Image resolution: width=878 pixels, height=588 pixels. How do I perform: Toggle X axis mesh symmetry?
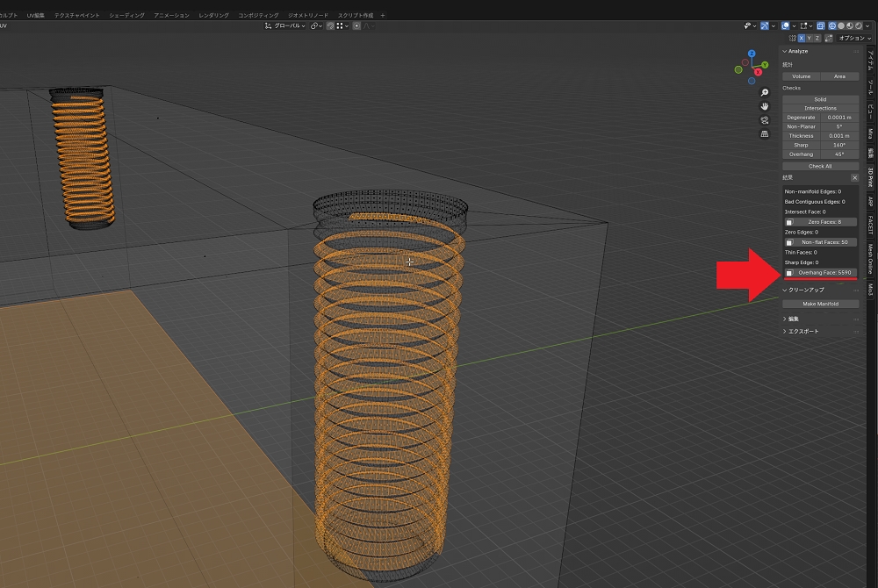tap(801, 39)
